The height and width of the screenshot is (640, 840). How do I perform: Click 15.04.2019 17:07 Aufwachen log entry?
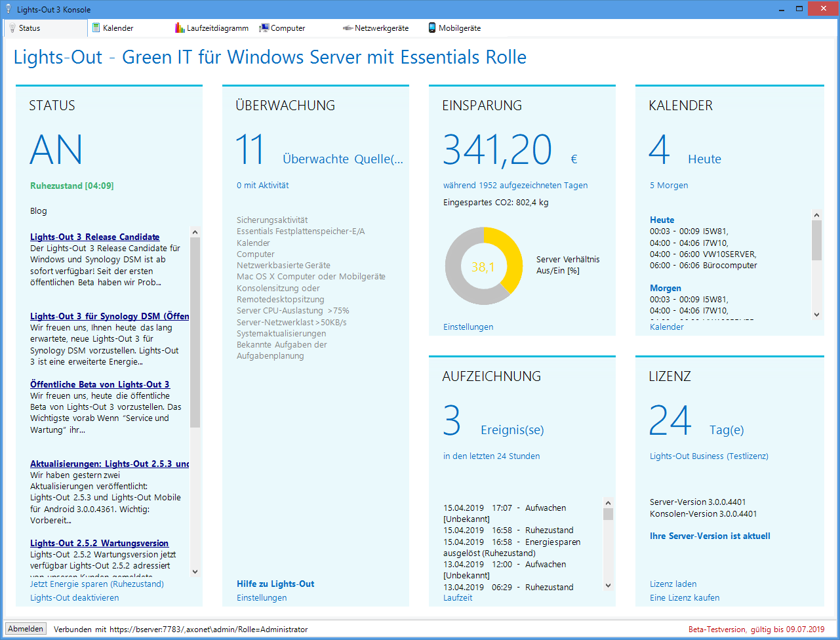[x=505, y=513]
